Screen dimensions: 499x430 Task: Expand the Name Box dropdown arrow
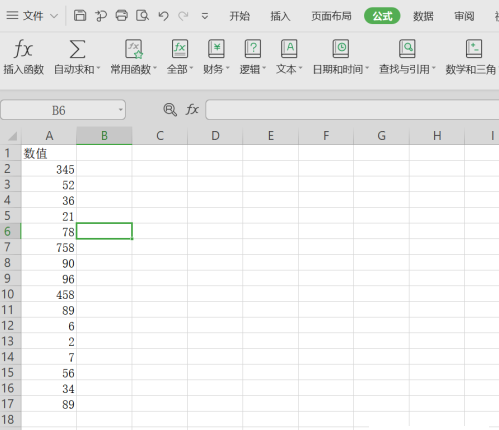(121, 110)
